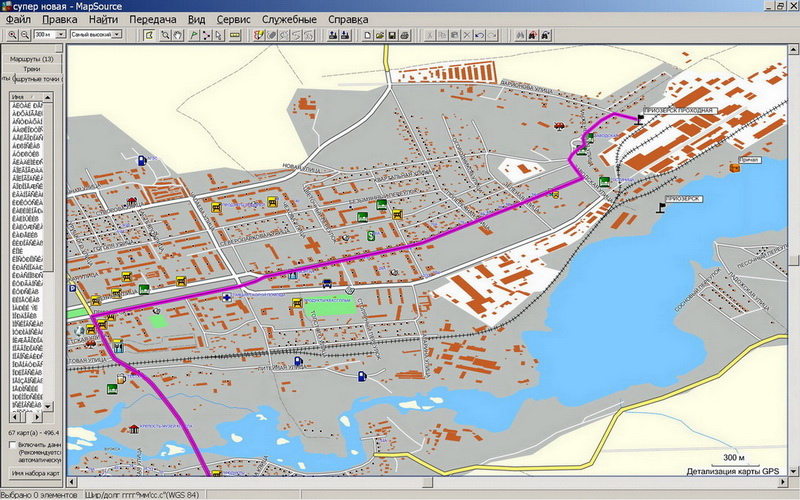Click the blue parking P icon at map edge
Screen dimensions: 800x500
(72, 289)
